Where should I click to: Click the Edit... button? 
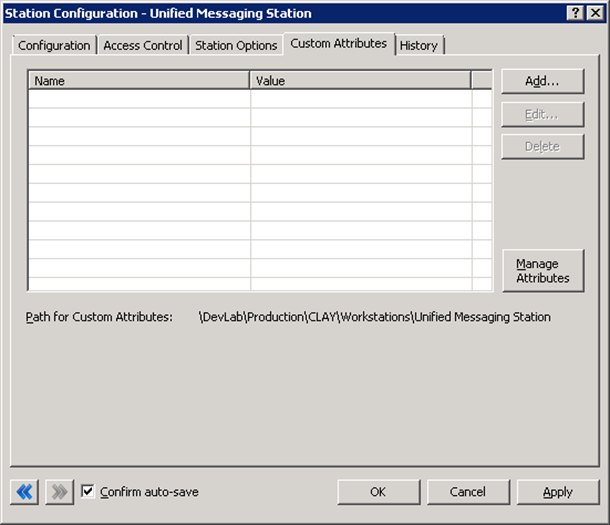[x=543, y=114]
